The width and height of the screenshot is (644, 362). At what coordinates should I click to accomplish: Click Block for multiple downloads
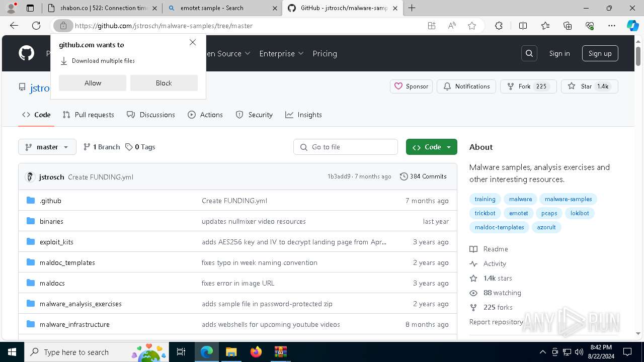[164, 83]
